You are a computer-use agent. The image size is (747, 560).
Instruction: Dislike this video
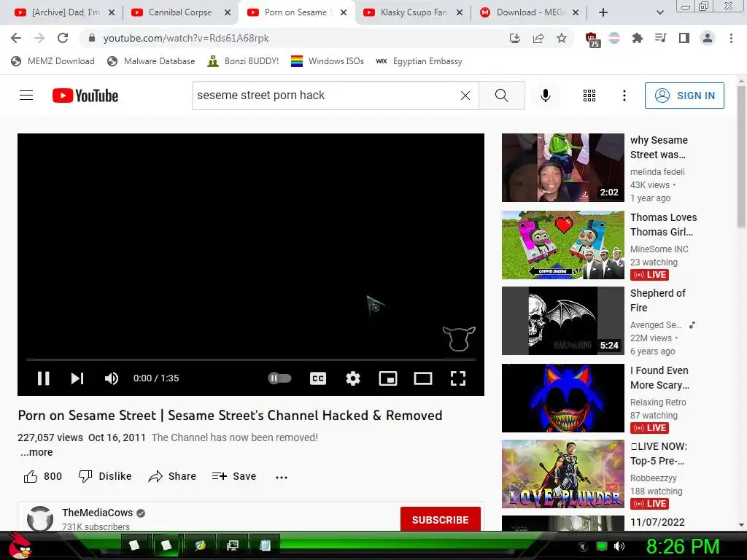point(105,476)
